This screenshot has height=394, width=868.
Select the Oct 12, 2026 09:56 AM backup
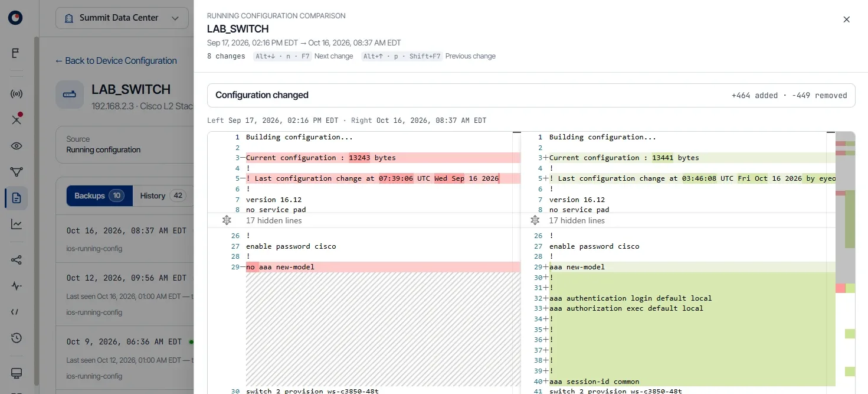[125, 294]
